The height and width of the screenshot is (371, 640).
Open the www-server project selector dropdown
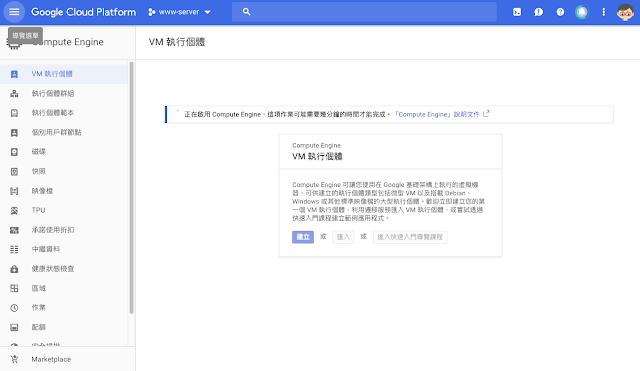(180, 12)
